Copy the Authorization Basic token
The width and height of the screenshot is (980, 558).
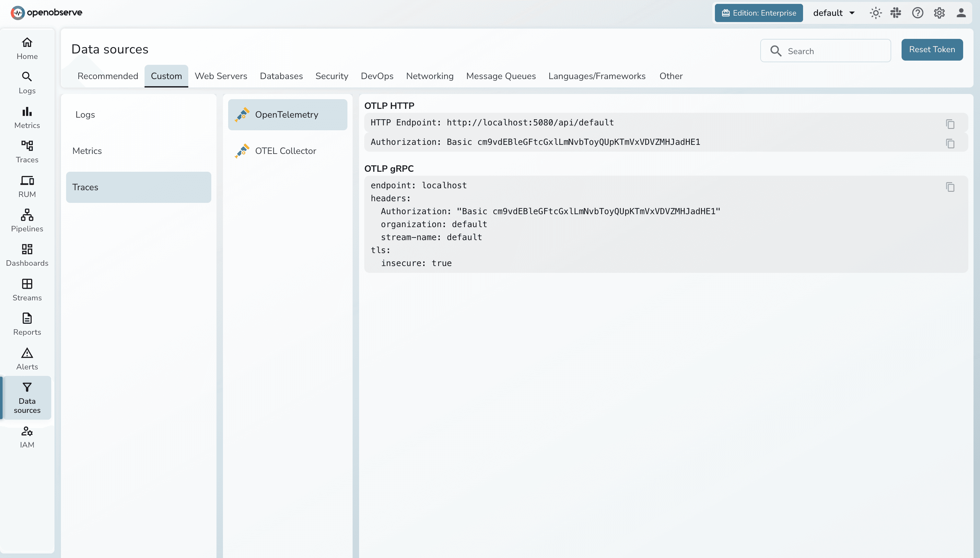tap(950, 143)
